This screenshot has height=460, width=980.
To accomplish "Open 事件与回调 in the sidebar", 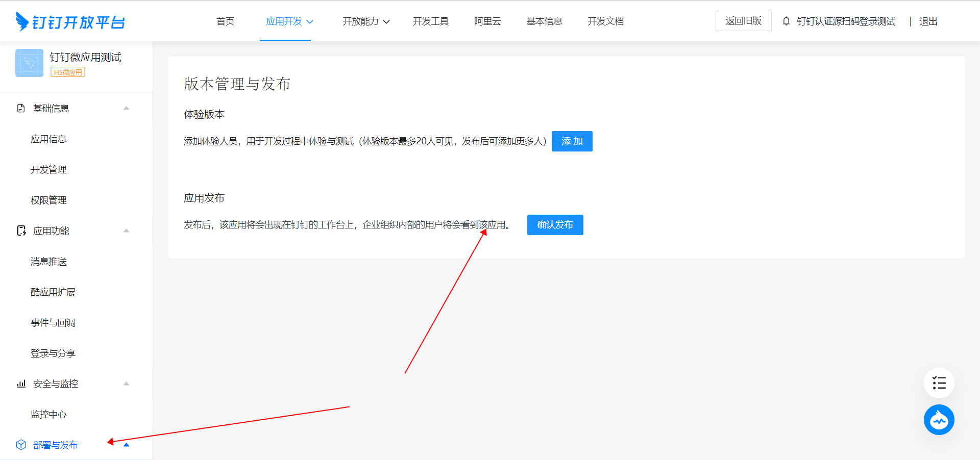I will point(53,322).
